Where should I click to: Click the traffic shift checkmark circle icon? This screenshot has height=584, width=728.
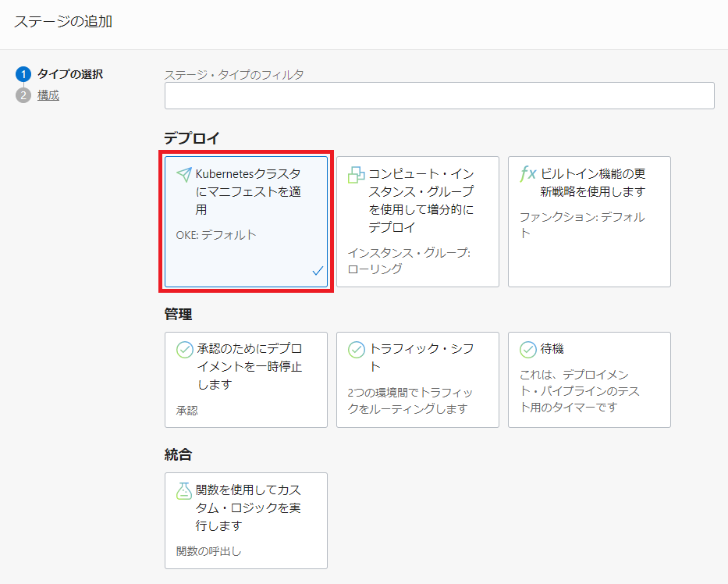coord(357,350)
